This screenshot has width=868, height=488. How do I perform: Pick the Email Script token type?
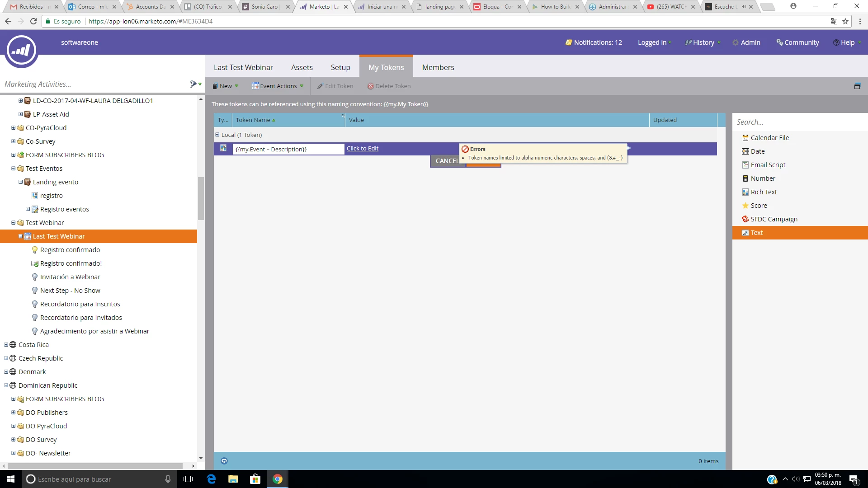tap(768, 165)
